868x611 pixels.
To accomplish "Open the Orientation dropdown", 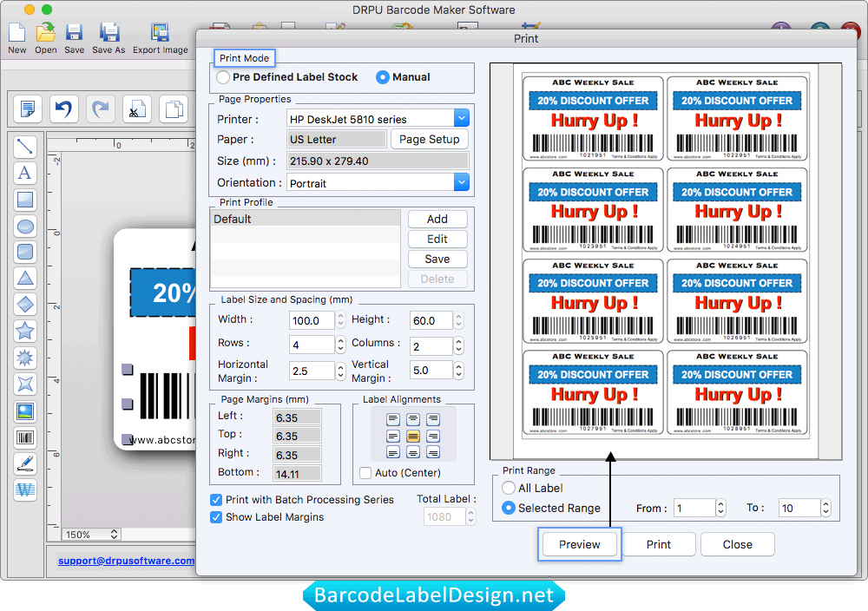I will pyautogui.click(x=462, y=182).
